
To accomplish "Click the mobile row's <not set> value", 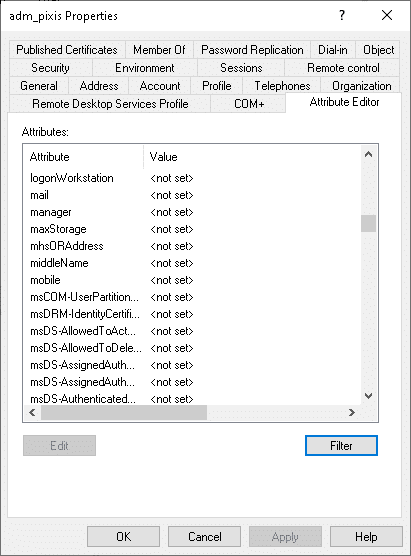I will coord(172,280).
